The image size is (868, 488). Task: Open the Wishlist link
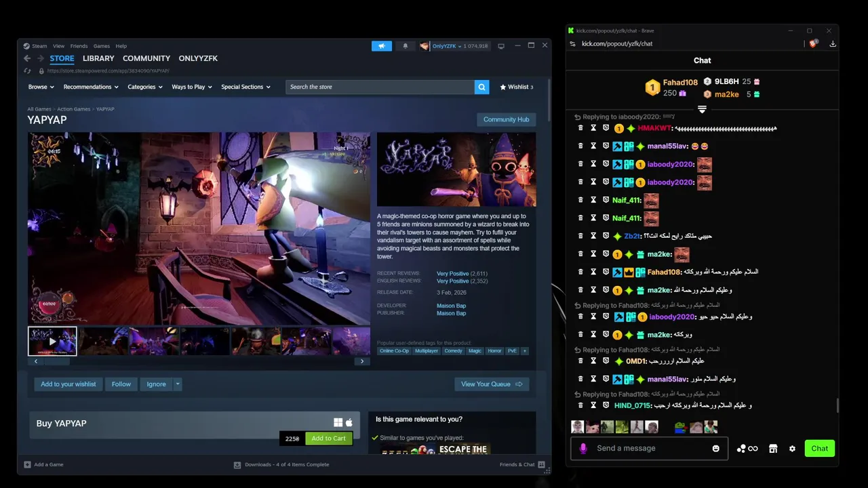(516, 87)
